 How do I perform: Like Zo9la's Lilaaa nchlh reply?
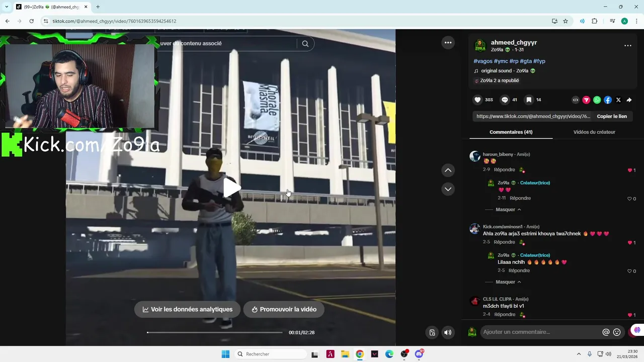[x=629, y=271]
